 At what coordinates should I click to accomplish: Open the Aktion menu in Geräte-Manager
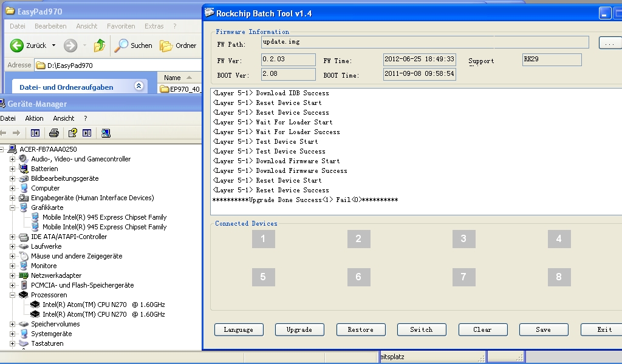click(x=34, y=118)
